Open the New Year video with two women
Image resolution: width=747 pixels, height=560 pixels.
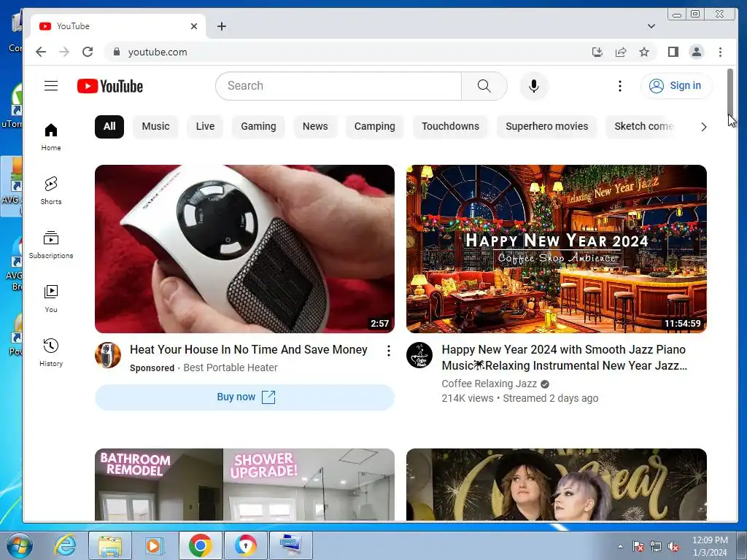(556, 484)
